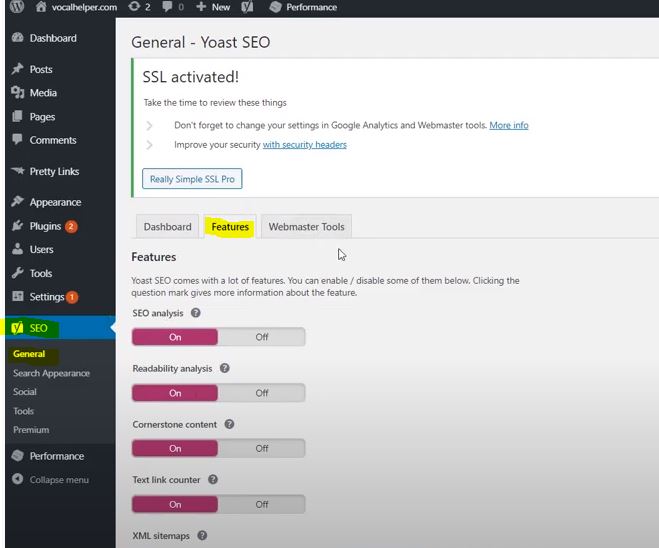Switch to the Features tab
The width and height of the screenshot is (659, 548).
pos(230,227)
